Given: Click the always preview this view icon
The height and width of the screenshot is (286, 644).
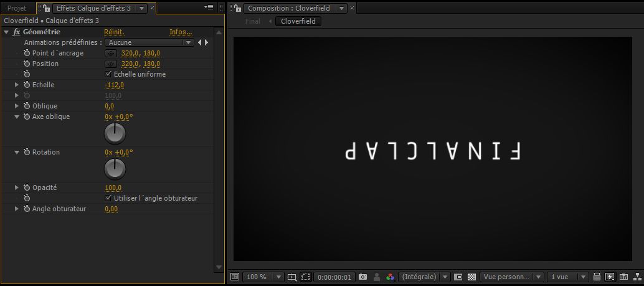Looking at the screenshot, I should (x=235, y=277).
